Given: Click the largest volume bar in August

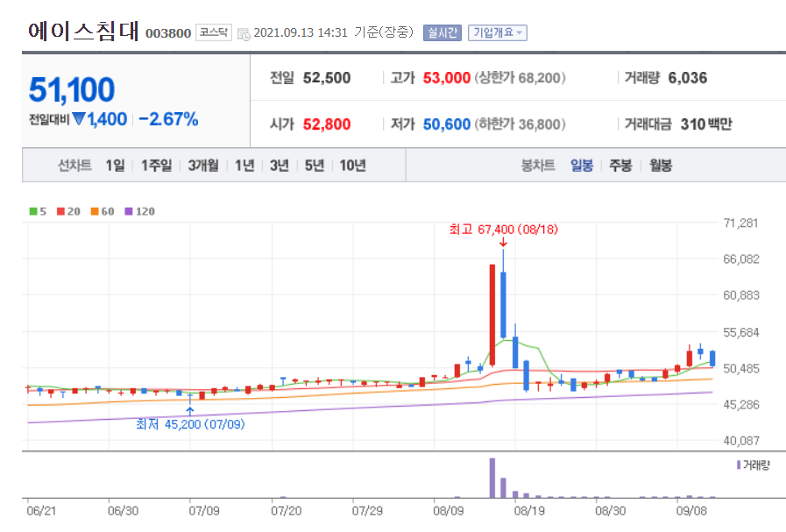Looking at the screenshot, I should pyautogui.click(x=492, y=478).
